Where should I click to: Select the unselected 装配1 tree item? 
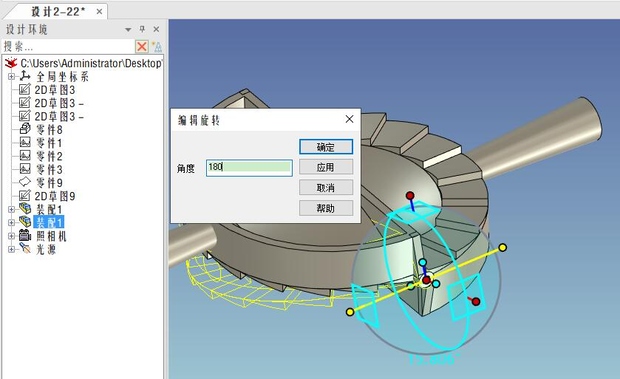point(49,209)
